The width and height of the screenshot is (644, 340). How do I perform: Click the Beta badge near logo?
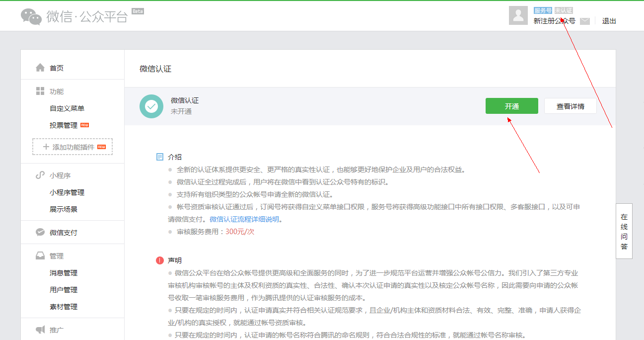(138, 11)
